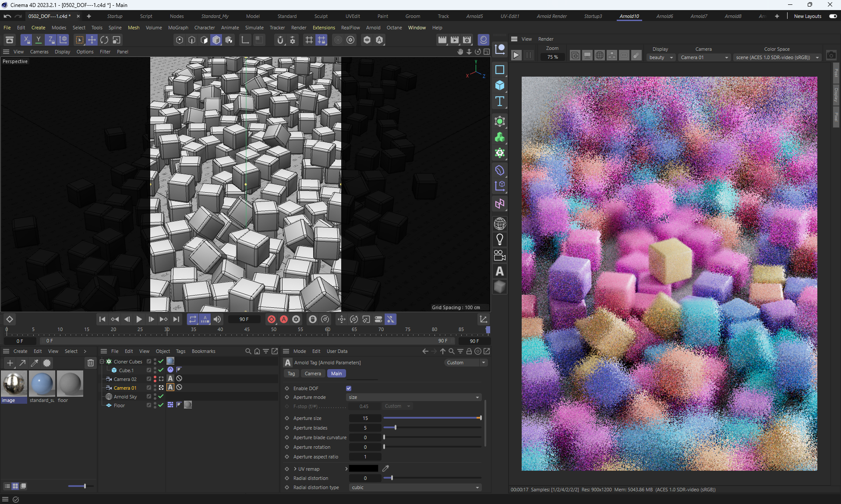Image resolution: width=841 pixels, height=504 pixels.
Task: Switch to the Camera attribute tab
Action: (313, 374)
